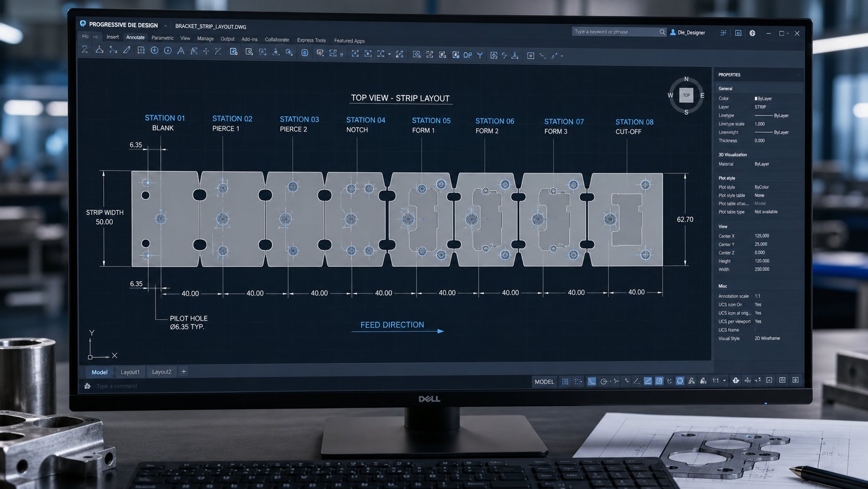
Task: Click the square window icon beside the globe
Action: [x=738, y=33]
